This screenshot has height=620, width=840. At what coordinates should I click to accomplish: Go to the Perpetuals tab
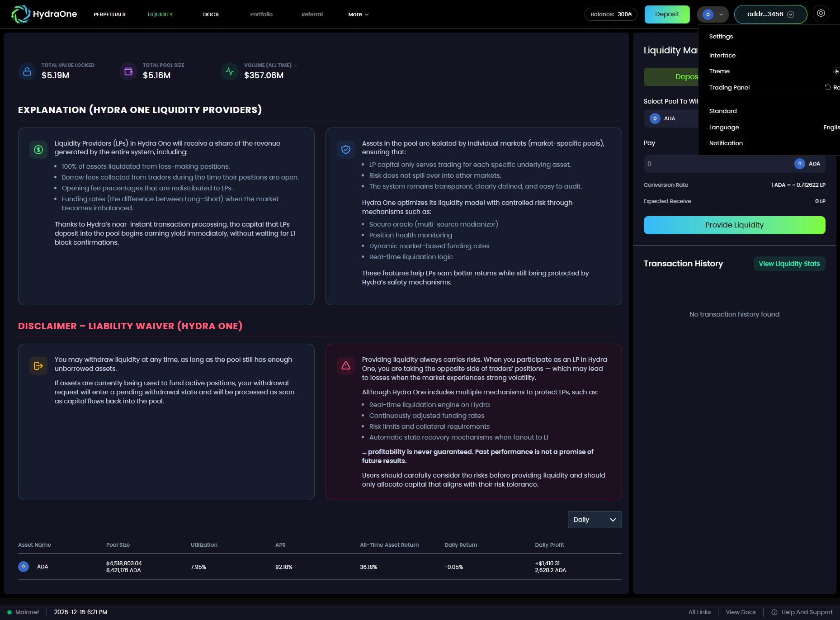tap(109, 14)
